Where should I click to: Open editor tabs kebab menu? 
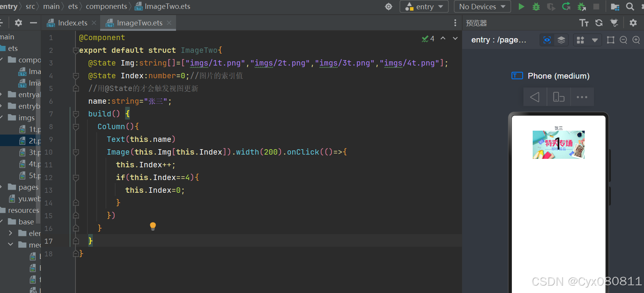tap(455, 23)
